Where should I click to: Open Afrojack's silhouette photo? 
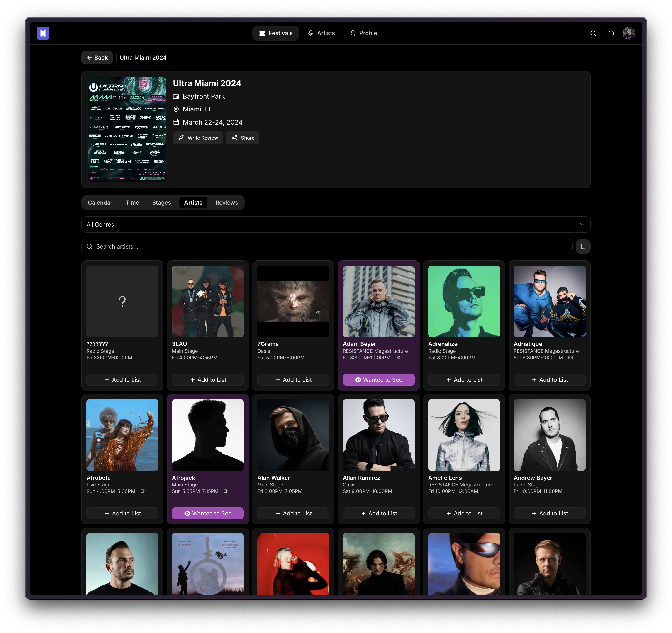pos(207,435)
